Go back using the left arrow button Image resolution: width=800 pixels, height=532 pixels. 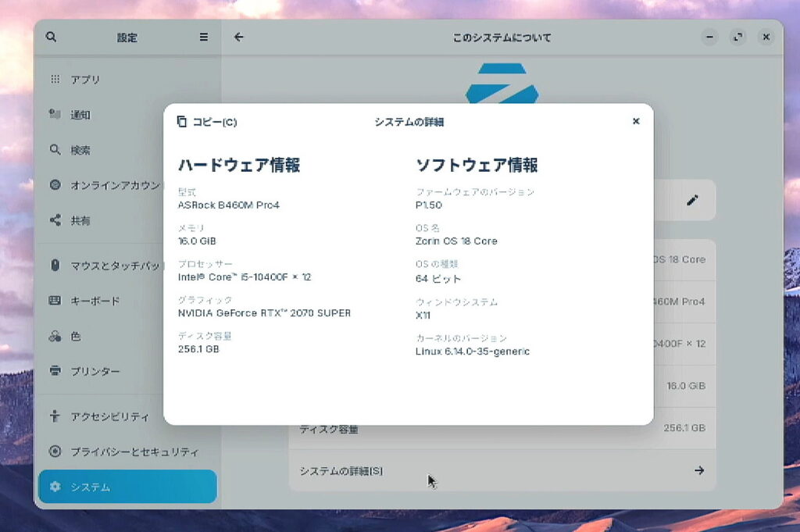pos(239,37)
